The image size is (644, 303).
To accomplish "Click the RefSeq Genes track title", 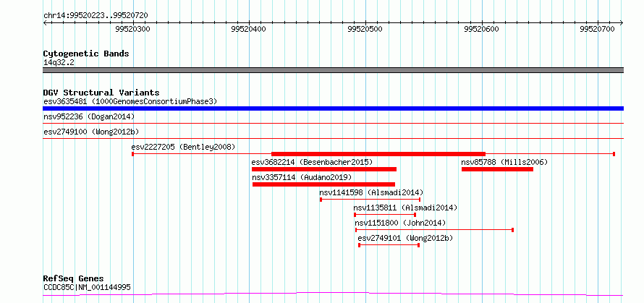I will 74,279.
